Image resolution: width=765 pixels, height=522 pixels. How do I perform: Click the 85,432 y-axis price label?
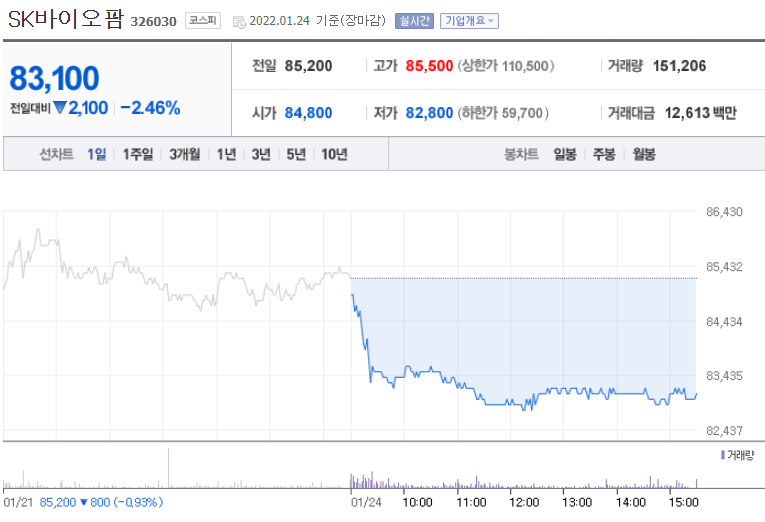[724, 267]
